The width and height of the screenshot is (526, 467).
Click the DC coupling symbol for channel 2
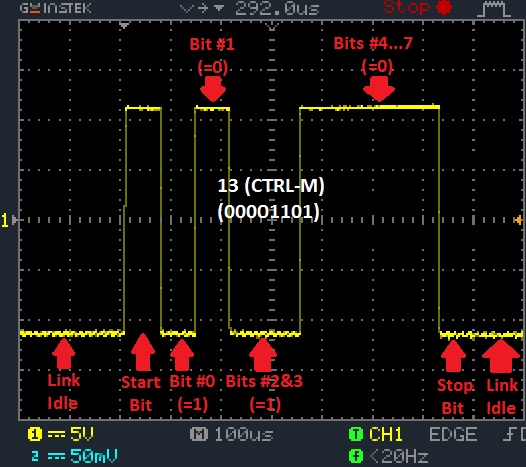56,456
